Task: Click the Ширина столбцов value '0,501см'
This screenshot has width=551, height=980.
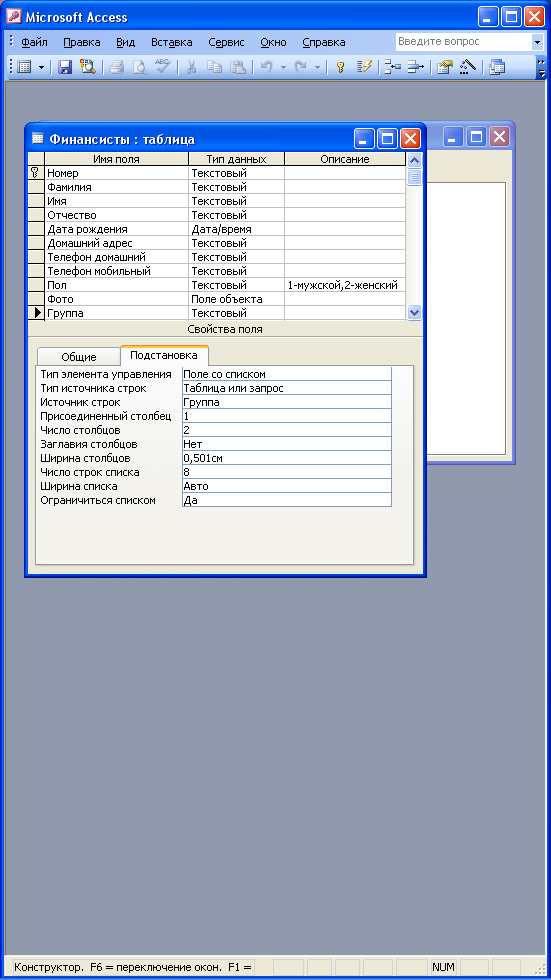Action: click(x=287, y=458)
